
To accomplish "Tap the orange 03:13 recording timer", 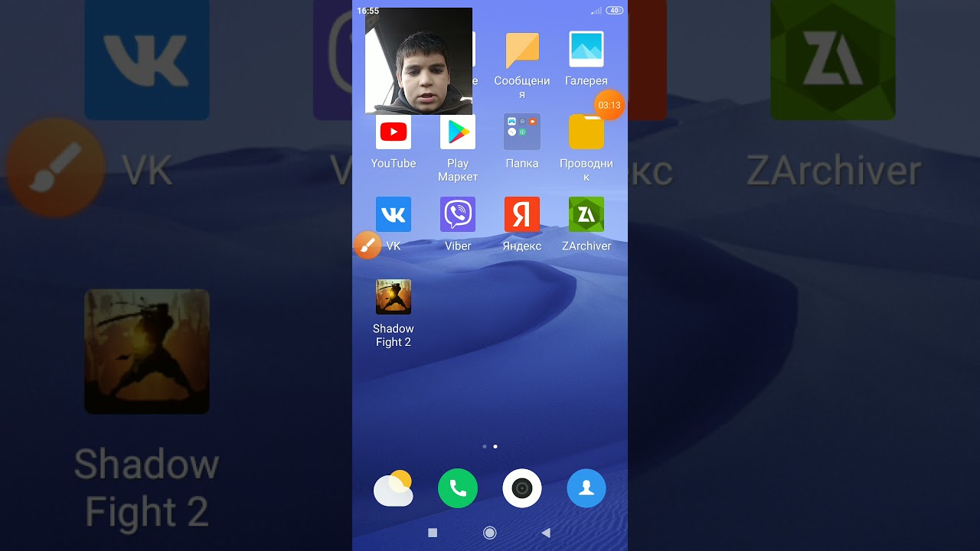I will point(609,105).
